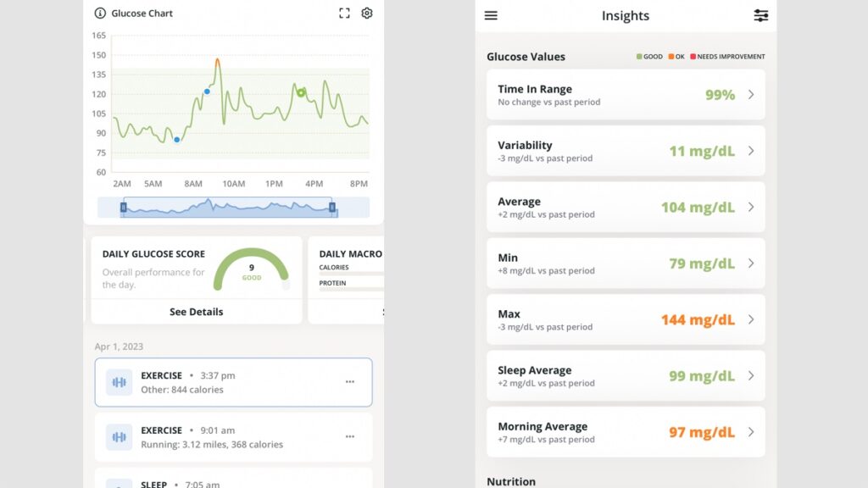Open the fullscreen view of the glucose chart
The height and width of the screenshot is (488, 868).
pos(343,13)
